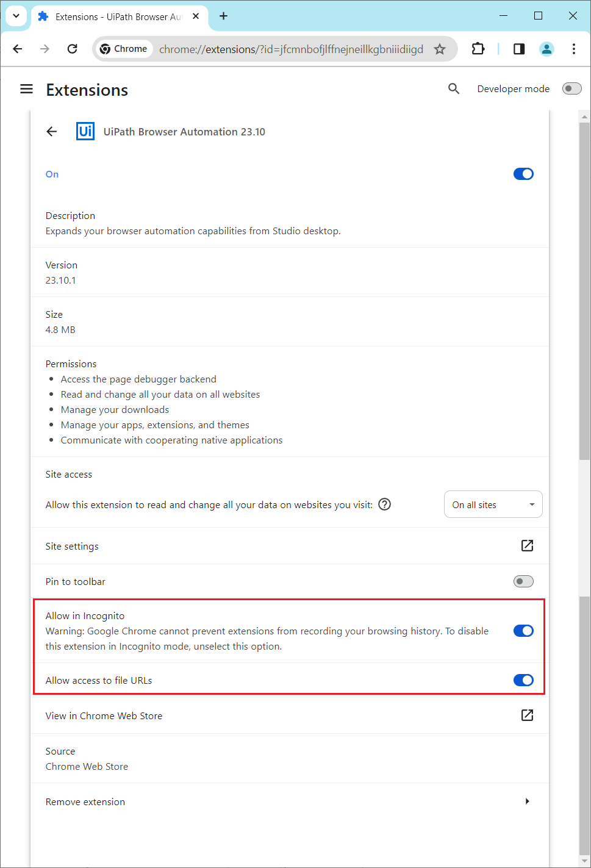The width and height of the screenshot is (591, 868).
Task: Toggle the Chrome side panel icon
Action: pos(519,49)
